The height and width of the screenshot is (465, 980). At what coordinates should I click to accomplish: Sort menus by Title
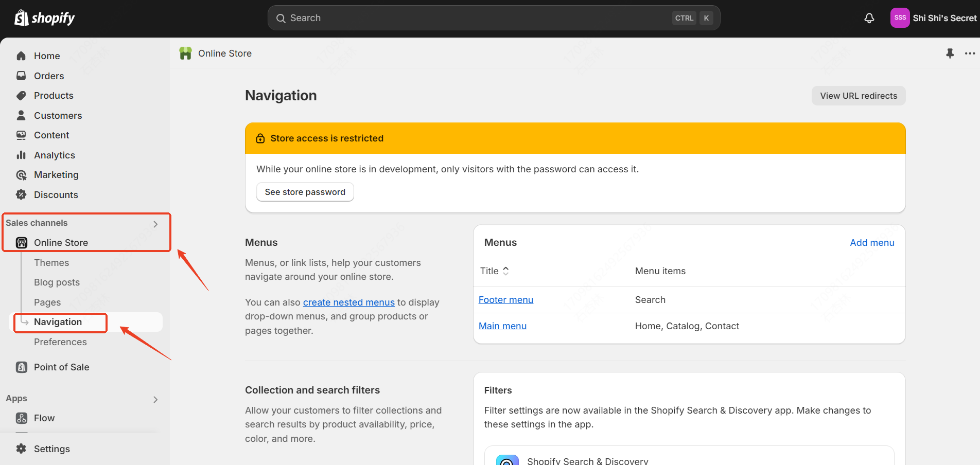(495, 271)
